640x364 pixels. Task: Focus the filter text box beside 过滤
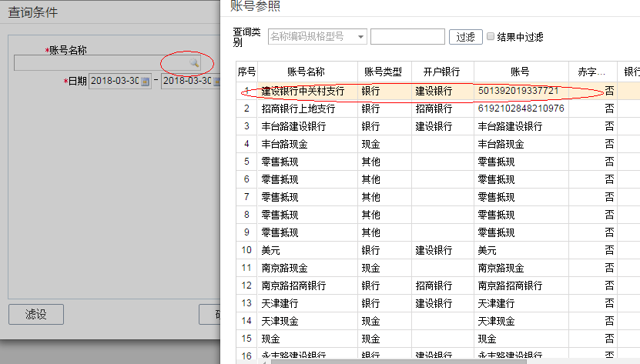[x=407, y=36]
